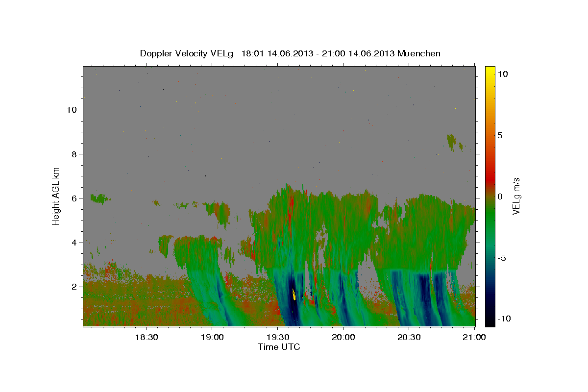The width and height of the screenshot is (588, 392).
Task: Click the 21:00 time tick label
Action: (475, 337)
